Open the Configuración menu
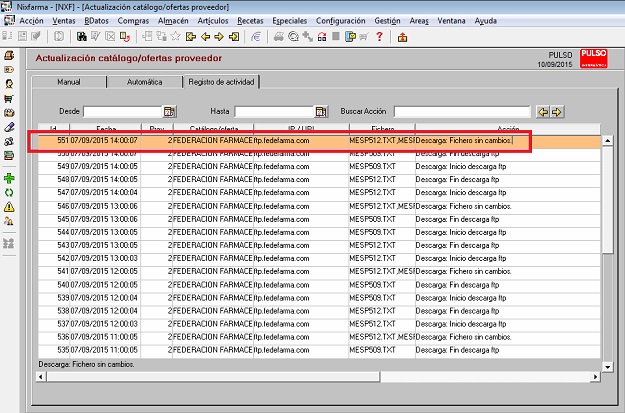The height and width of the screenshot is (413, 625). click(x=340, y=21)
